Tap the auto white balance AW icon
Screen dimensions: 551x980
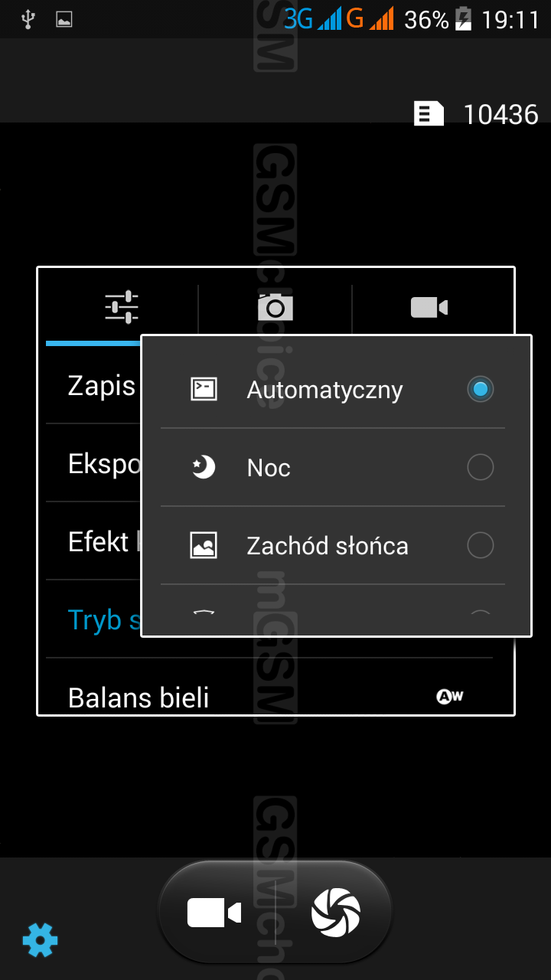450,697
